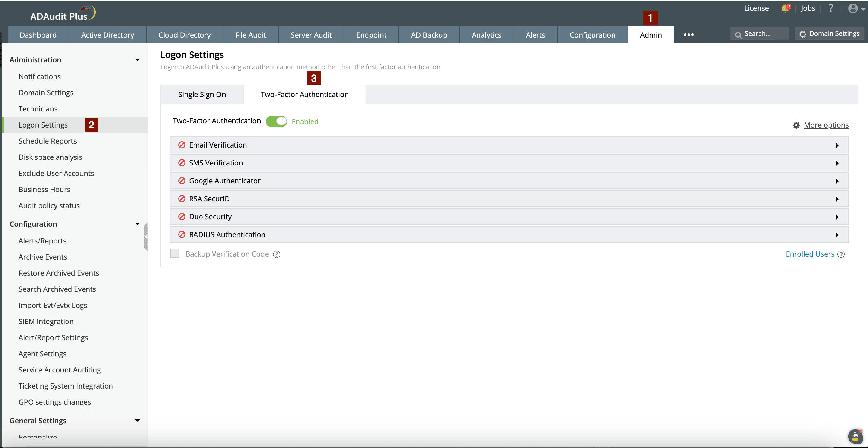The image size is (868, 448).
Task: Check the Backup Verification Code checkbox
Action: pyautogui.click(x=175, y=254)
